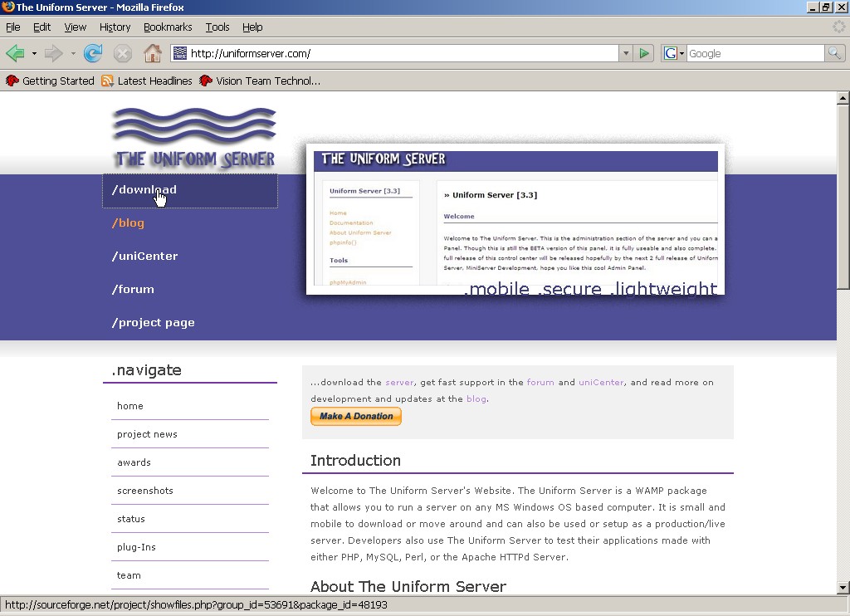Click the Uniform Server wavy logo
The height and width of the screenshot is (616, 850).
coord(194,138)
